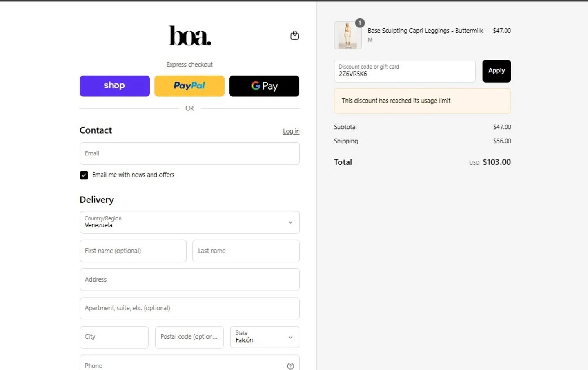Apply the discount code

497,71
